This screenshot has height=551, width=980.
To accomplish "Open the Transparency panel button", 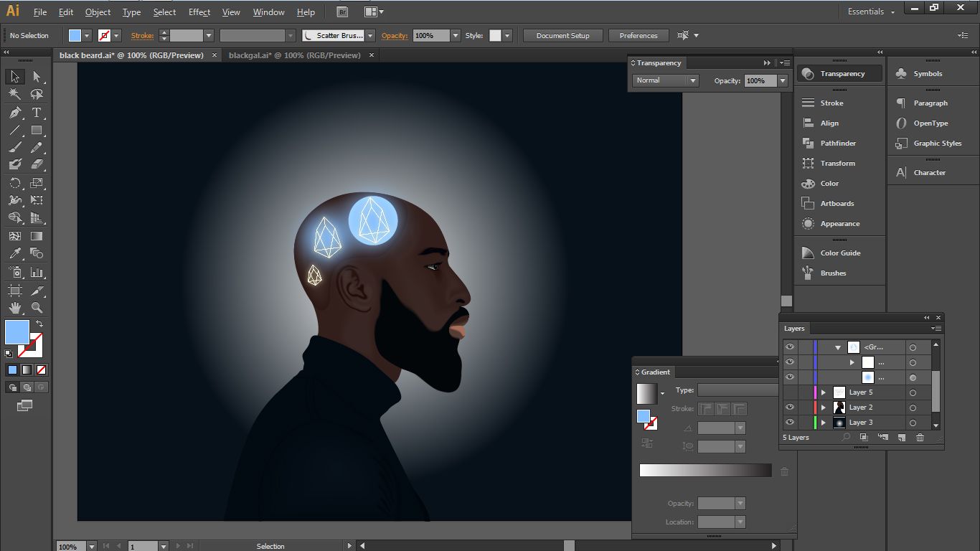I will 839,74.
